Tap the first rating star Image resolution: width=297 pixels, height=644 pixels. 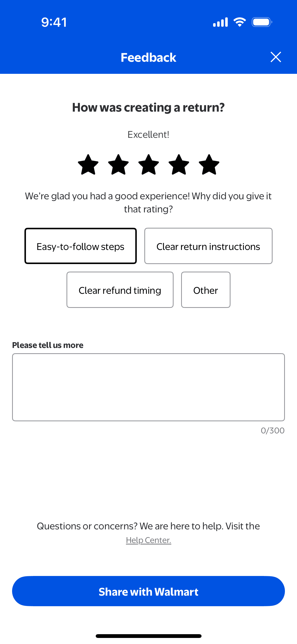(x=88, y=165)
